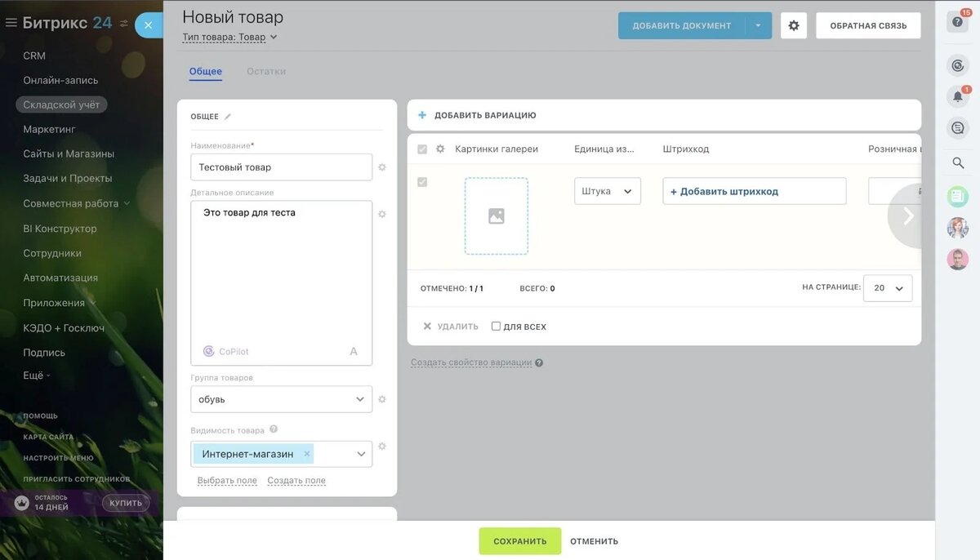Screen dimensions: 980x560
Task: Open the help question mark icon
Action: point(958,22)
